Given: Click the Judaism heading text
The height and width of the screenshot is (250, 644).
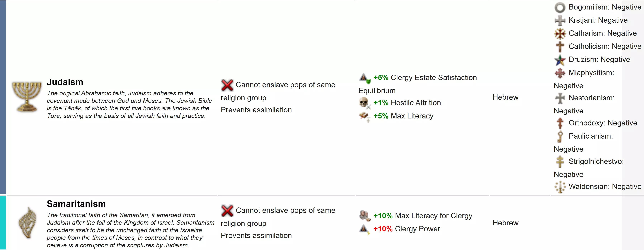Looking at the screenshot, I should click(65, 82).
